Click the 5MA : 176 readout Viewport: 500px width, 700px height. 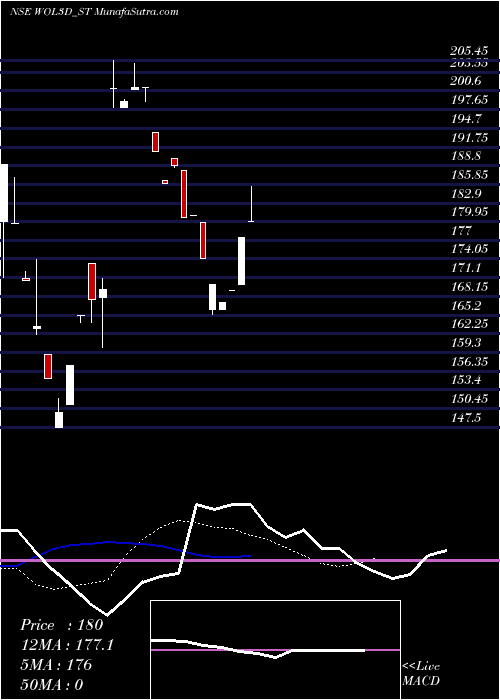pos(56,665)
